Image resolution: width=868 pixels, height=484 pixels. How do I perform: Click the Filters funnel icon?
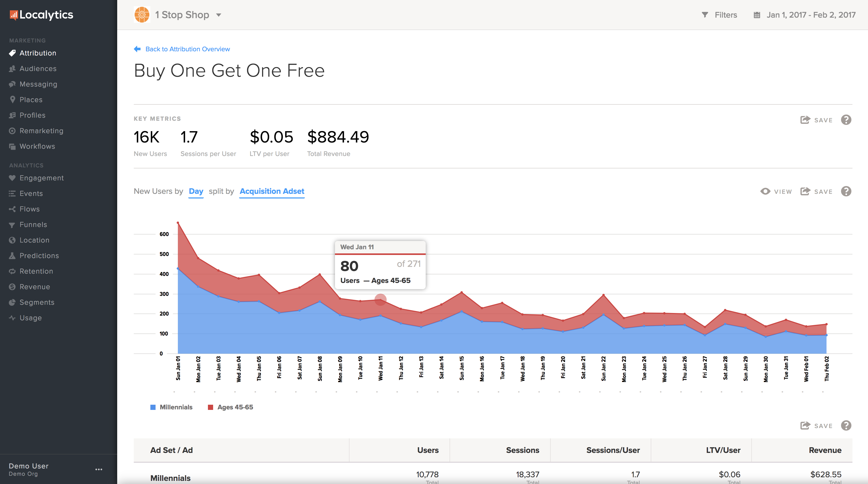(705, 15)
